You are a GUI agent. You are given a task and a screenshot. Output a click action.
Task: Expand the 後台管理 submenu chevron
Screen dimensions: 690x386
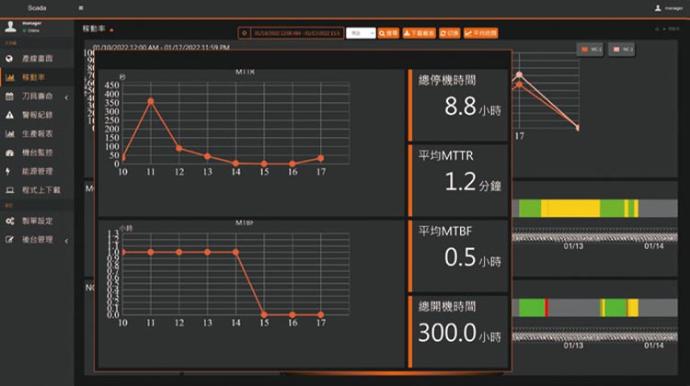tap(66, 241)
